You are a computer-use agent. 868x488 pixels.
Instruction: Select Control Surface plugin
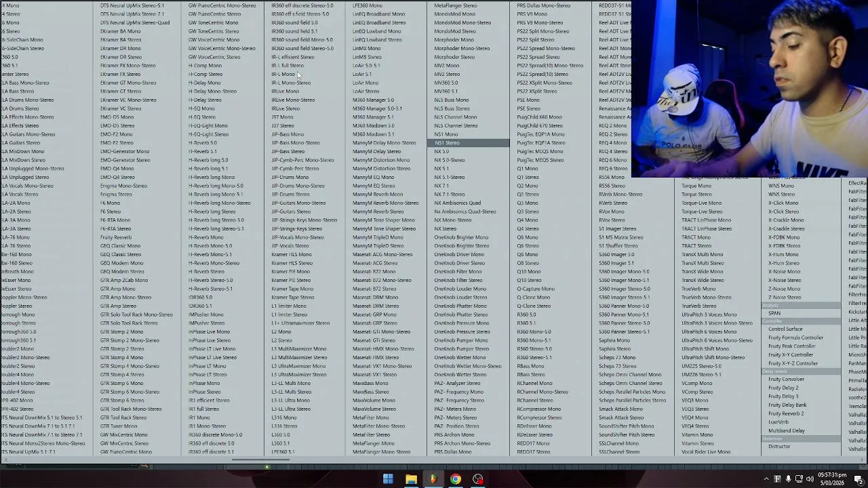point(785,329)
